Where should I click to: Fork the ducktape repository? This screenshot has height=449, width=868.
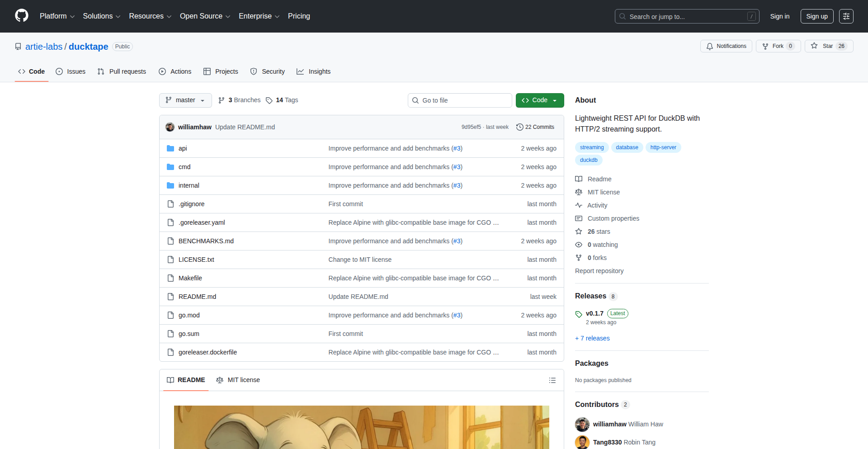coord(773,46)
